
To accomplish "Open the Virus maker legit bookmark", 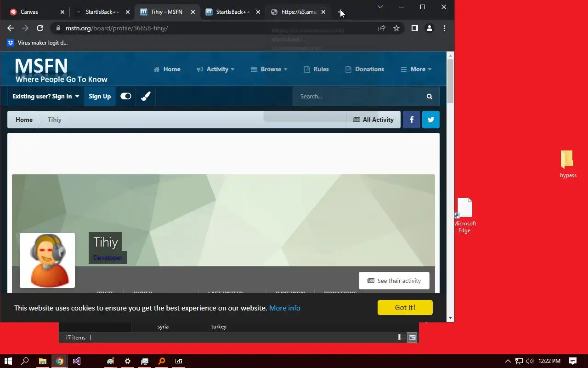I will click(x=38, y=43).
